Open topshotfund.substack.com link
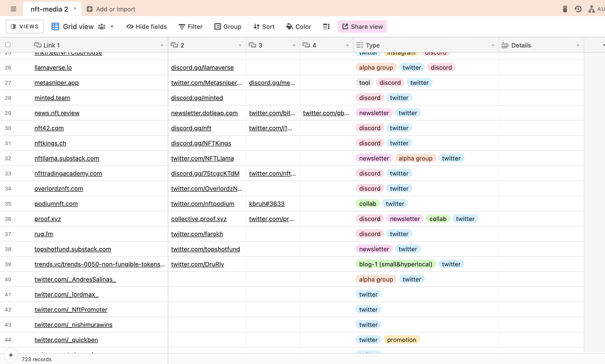 [x=73, y=249]
